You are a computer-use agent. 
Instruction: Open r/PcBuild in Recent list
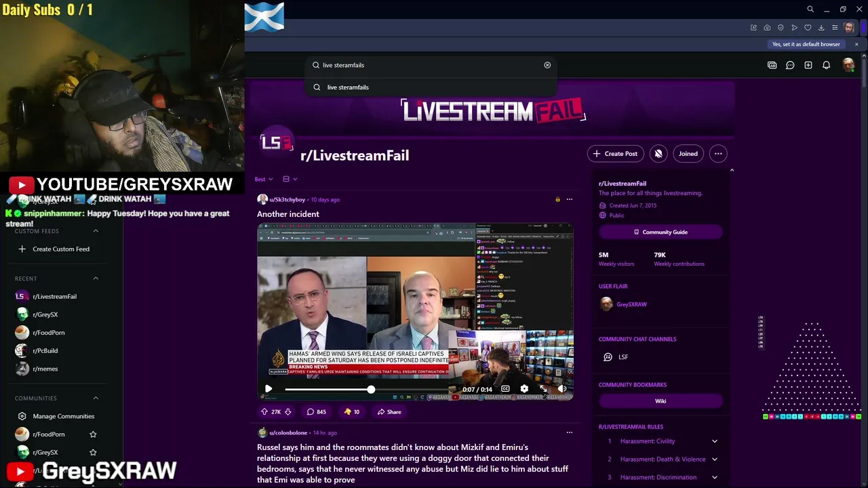point(45,350)
